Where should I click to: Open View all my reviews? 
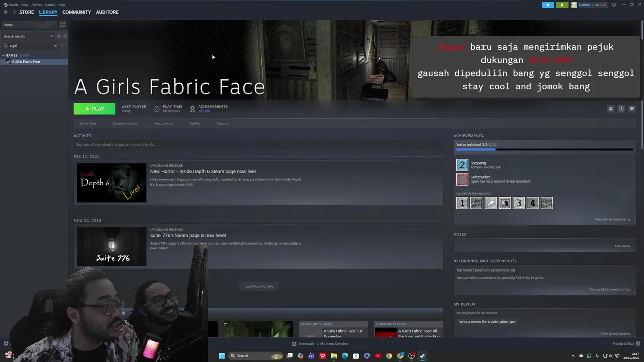(x=615, y=334)
